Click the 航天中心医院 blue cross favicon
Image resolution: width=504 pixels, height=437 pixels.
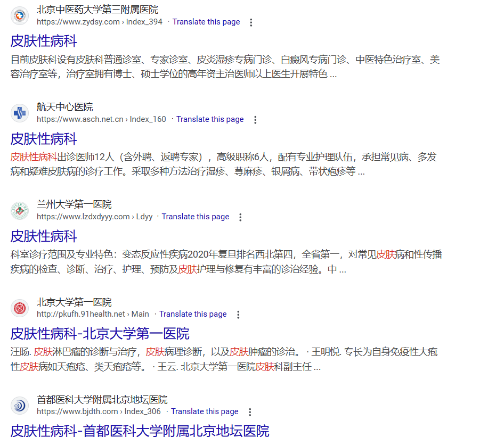coord(20,113)
